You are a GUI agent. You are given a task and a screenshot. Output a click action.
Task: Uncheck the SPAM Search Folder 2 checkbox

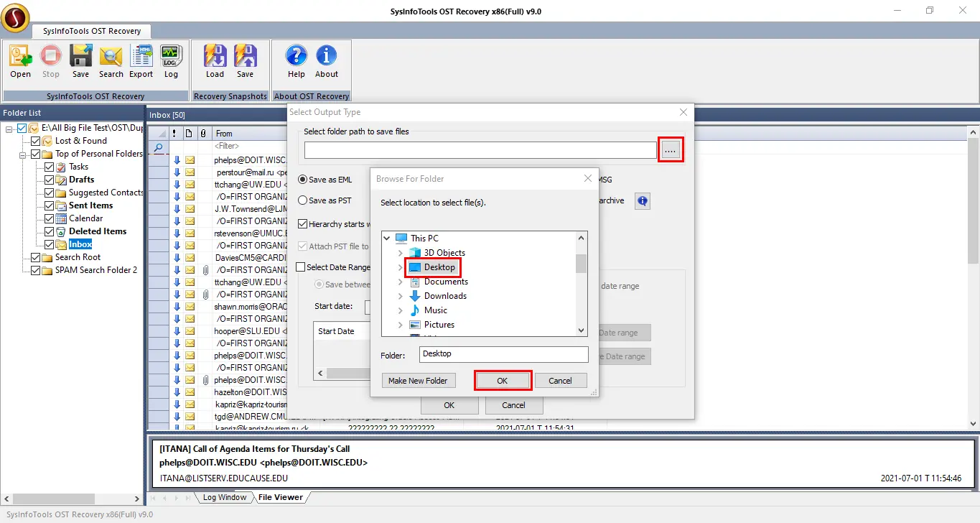pyautogui.click(x=37, y=270)
